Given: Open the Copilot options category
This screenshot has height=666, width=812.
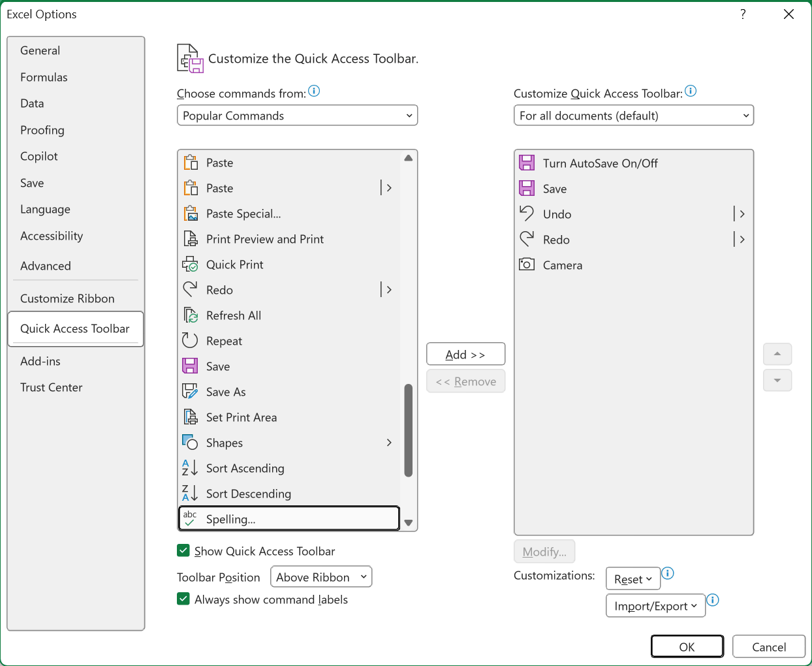Looking at the screenshot, I should [76, 157].
